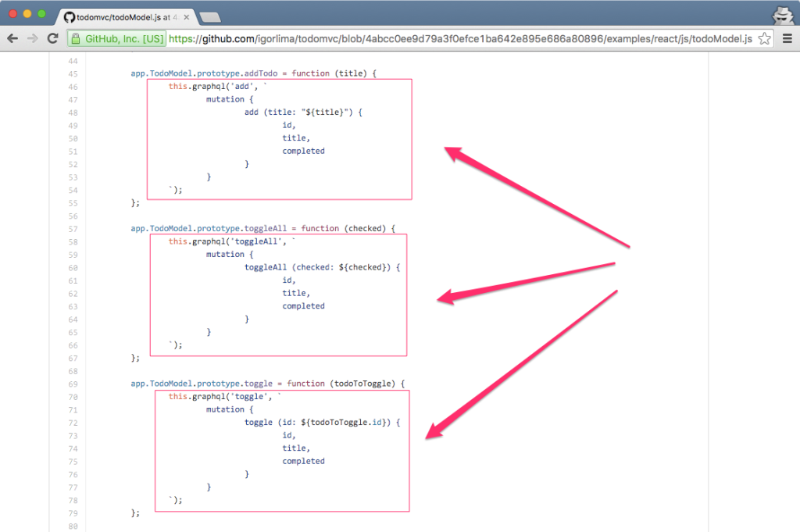Click the incognito spy icon

(x=783, y=16)
